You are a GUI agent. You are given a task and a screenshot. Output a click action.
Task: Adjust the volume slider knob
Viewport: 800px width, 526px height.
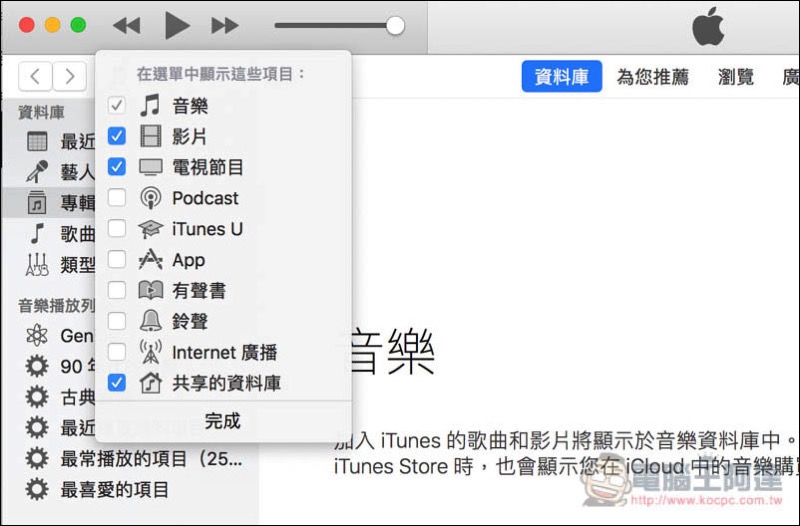coord(395,25)
